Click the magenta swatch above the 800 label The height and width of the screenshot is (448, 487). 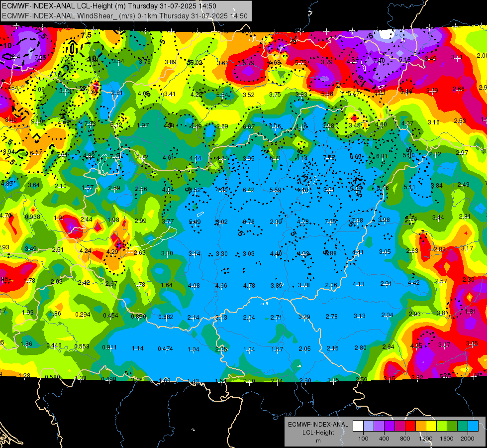click(400, 426)
